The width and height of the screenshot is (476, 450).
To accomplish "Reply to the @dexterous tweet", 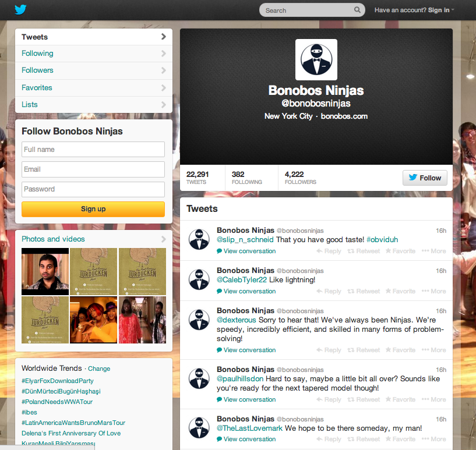I will pyautogui.click(x=329, y=350).
